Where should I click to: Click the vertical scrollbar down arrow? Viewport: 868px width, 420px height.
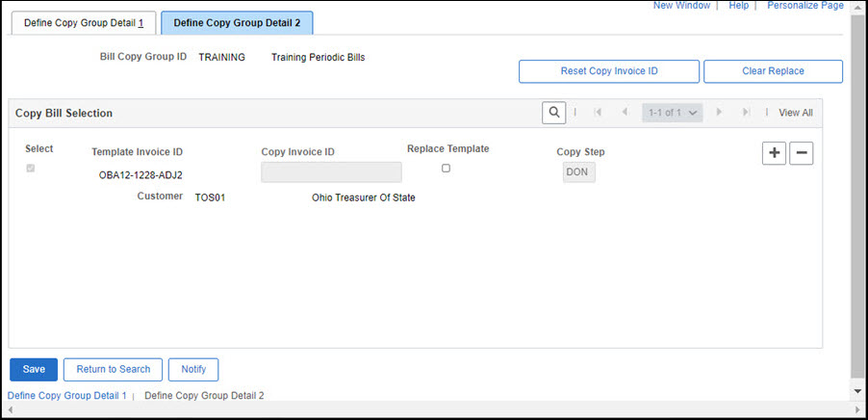[857, 391]
